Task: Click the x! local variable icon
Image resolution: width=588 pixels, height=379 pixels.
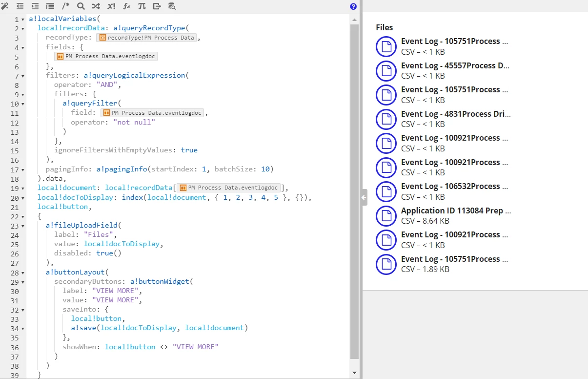Action: tap(111, 6)
